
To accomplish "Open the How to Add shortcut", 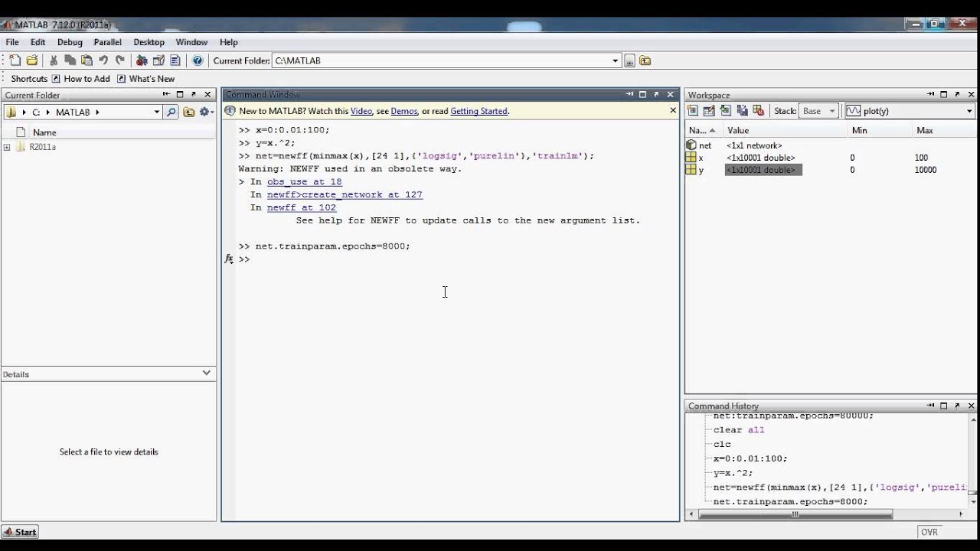I will pyautogui.click(x=81, y=79).
